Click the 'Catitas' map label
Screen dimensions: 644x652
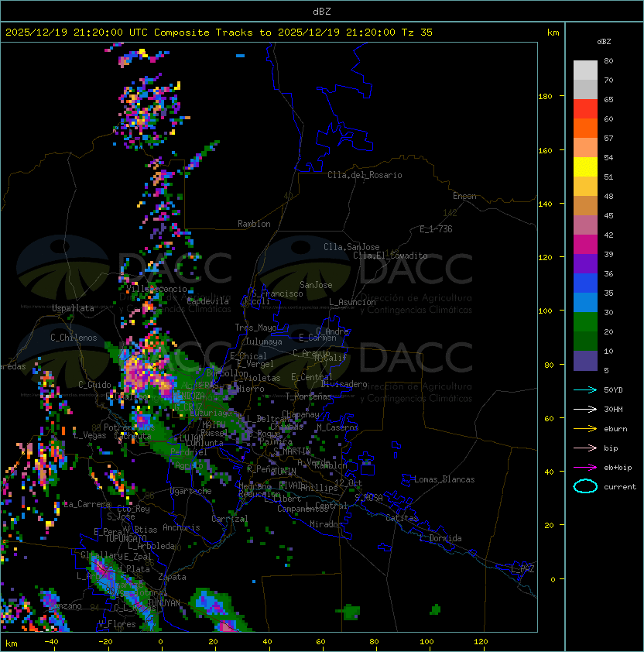[x=402, y=518]
